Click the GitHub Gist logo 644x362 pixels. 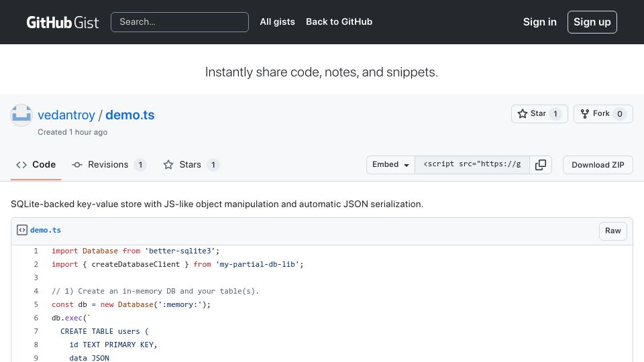click(62, 22)
